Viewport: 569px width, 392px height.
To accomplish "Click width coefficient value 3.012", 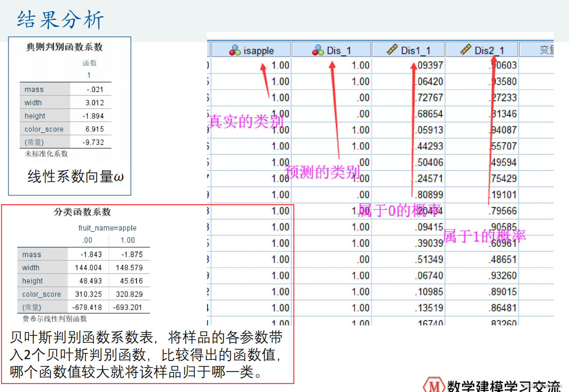I will click(95, 103).
